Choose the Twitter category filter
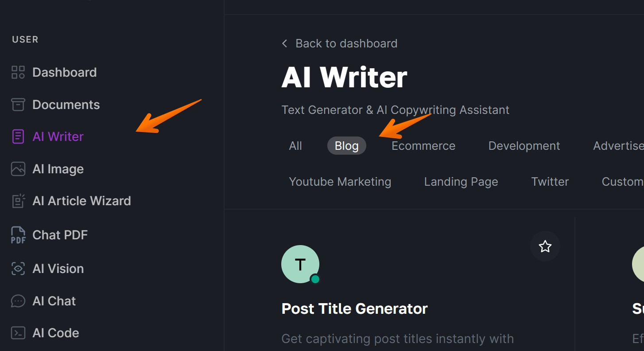 click(550, 182)
